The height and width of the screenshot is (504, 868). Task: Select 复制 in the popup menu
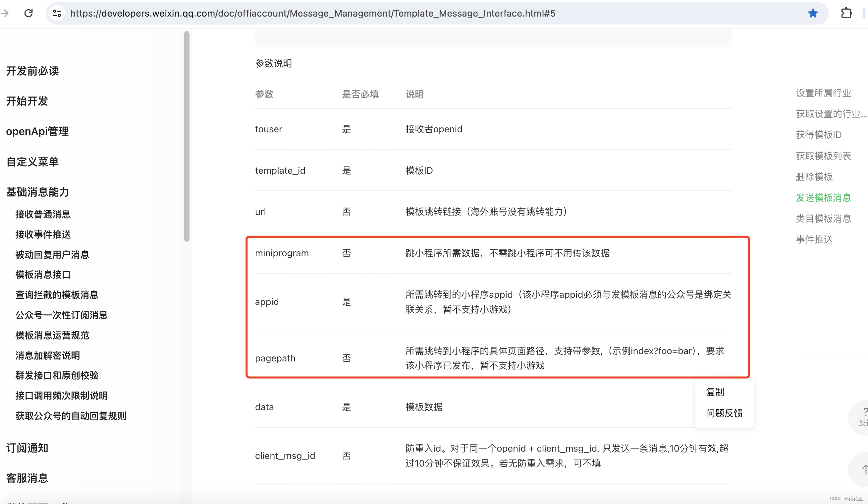click(x=715, y=392)
